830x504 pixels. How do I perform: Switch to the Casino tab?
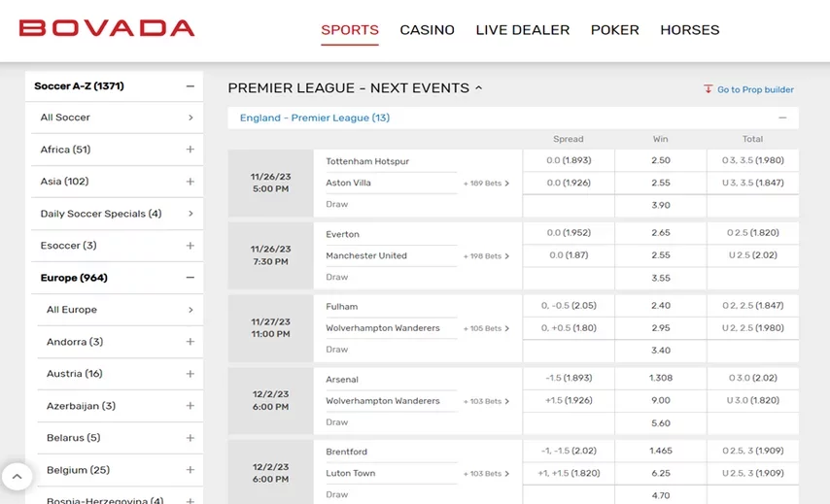[x=428, y=30]
